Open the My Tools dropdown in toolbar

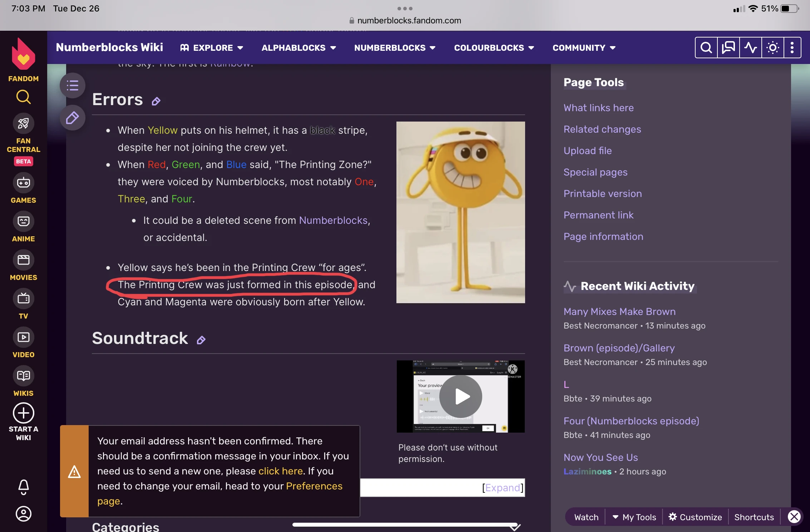(x=634, y=517)
